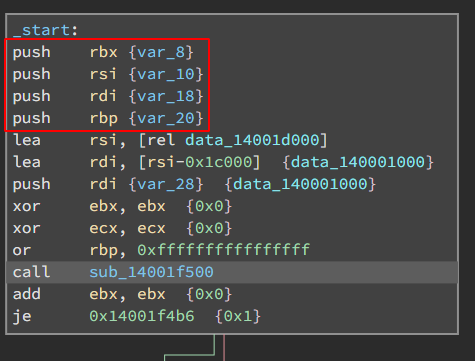The image size is (475, 361).
Task: Select the rbp register in or instruction
Action: 103,250
